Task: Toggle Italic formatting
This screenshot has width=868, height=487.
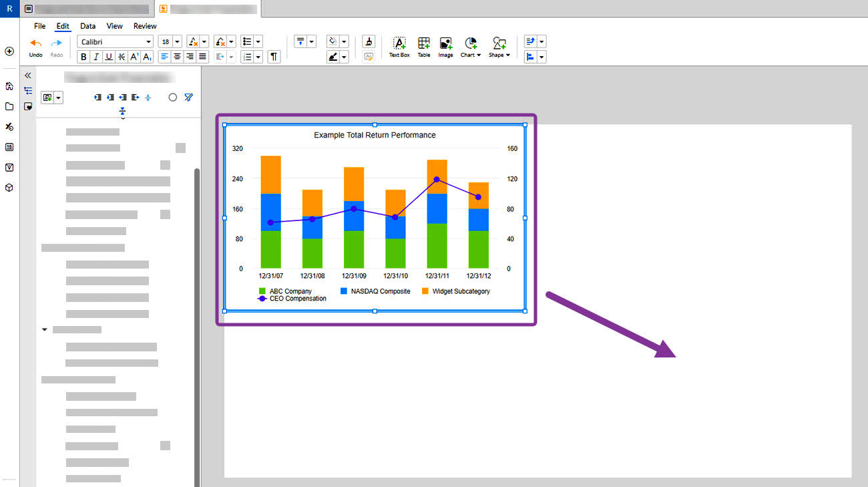Action: pyautogui.click(x=96, y=57)
